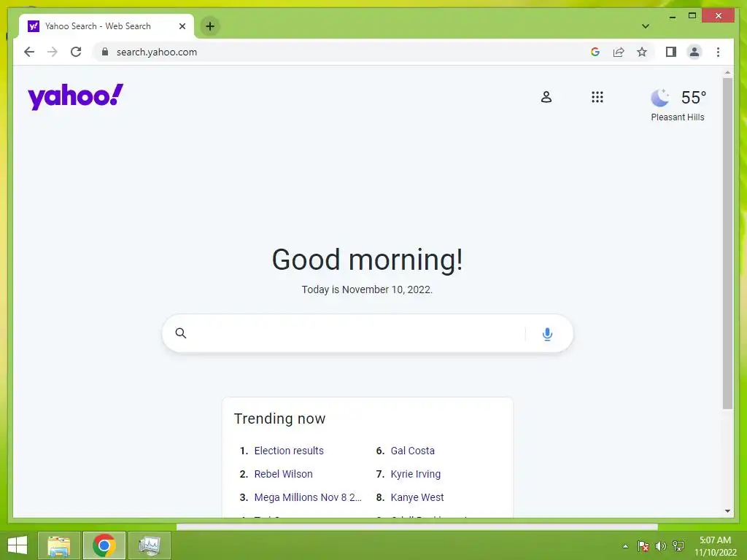This screenshot has height=560, width=747.
Task: Open File Explorer from taskbar
Action: 58,545
